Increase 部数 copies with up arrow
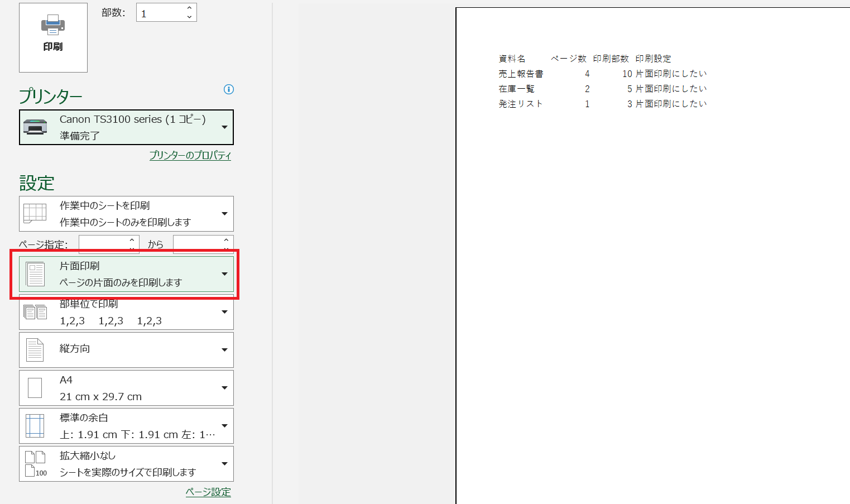The width and height of the screenshot is (850, 504). tap(190, 8)
